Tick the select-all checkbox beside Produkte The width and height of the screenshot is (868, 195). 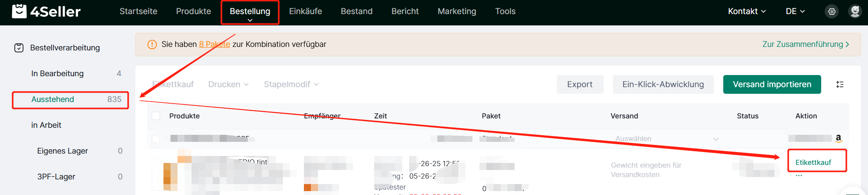click(156, 116)
